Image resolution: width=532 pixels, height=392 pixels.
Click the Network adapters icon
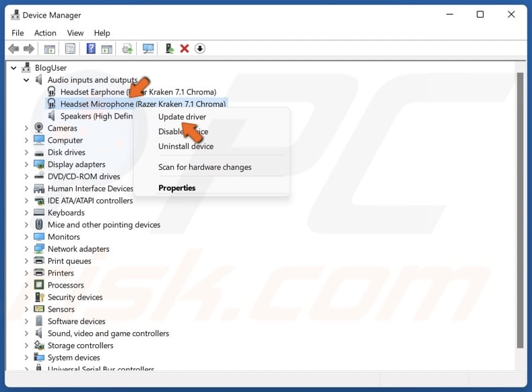coord(39,249)
